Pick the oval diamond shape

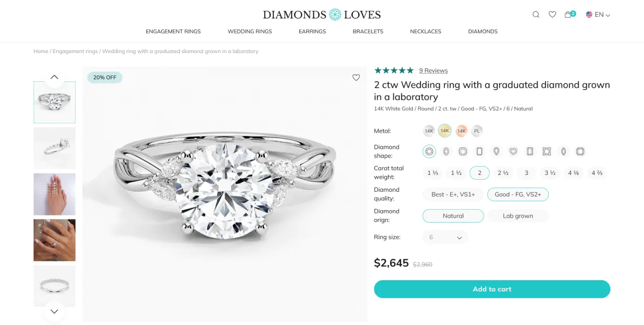pyautogui.click(x=446, y=152)
